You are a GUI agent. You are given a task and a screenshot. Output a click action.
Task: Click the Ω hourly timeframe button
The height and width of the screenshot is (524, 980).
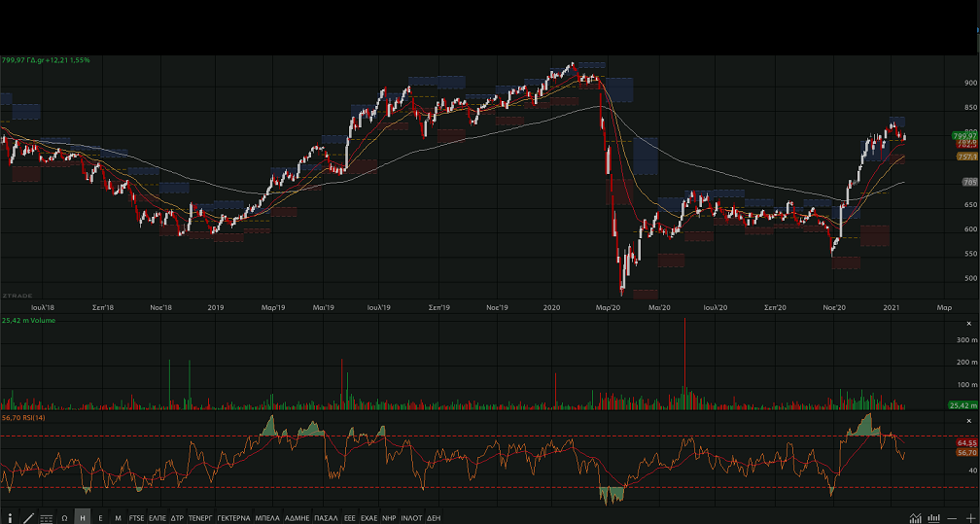(x=64, y=518)
